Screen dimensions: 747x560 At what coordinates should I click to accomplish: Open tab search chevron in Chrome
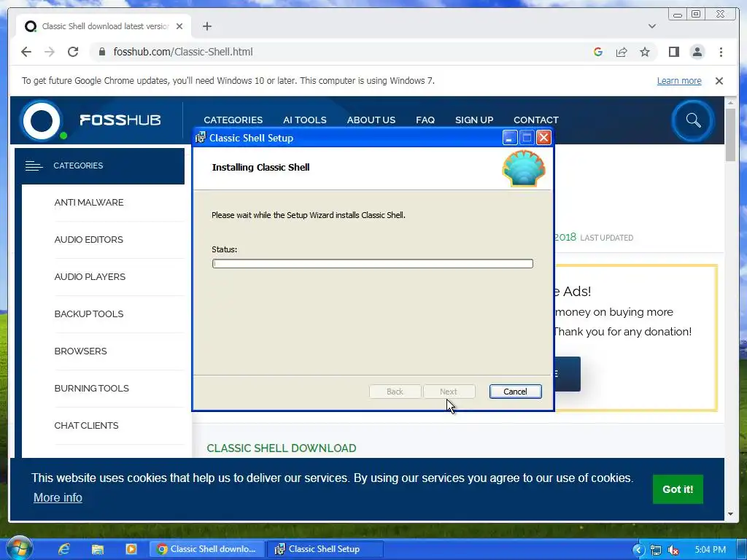click(x=651, y=26)
